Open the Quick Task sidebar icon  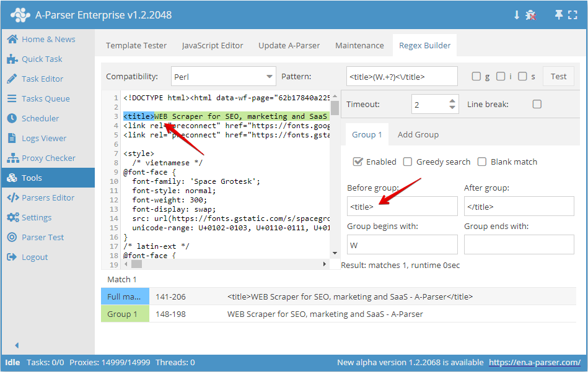point(14,59)
